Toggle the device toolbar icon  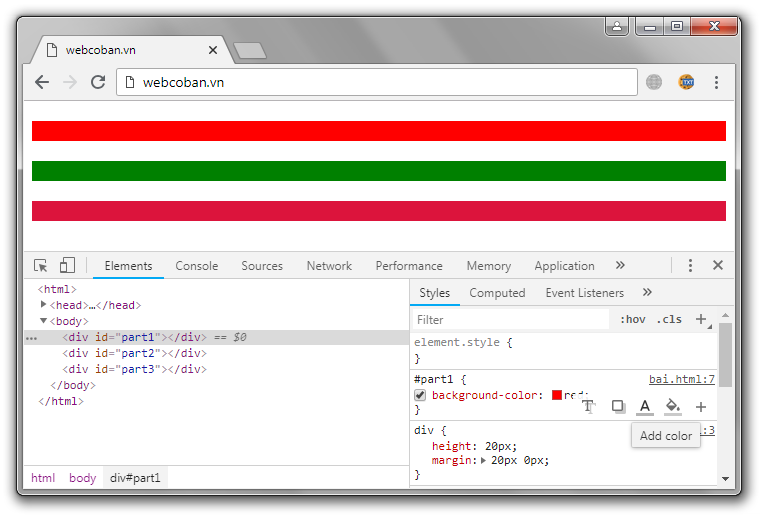pyautogui.click(x=67, y=266)
